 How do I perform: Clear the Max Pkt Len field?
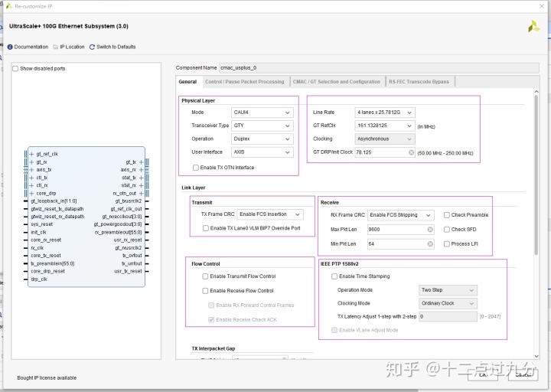click(430, 229)
